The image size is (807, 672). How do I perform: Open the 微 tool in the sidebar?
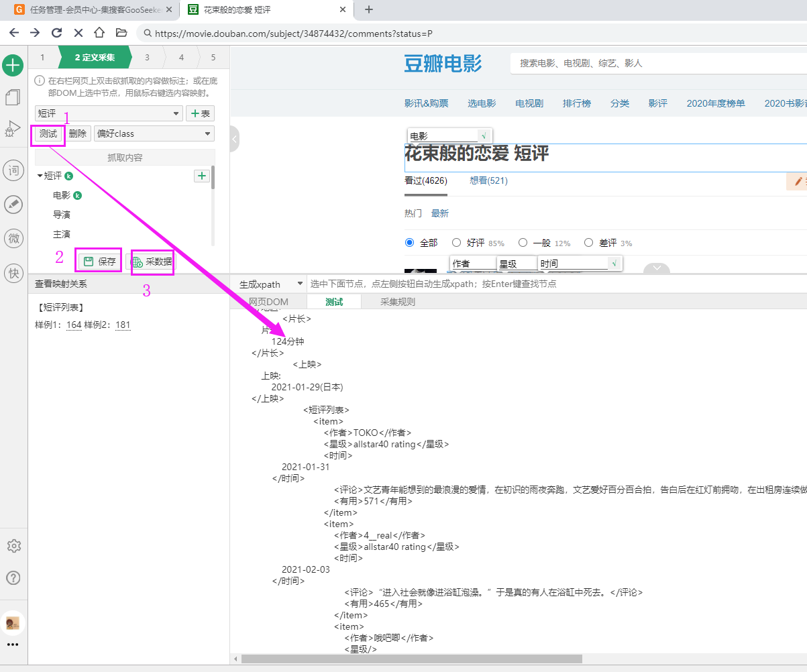[13, 238]
